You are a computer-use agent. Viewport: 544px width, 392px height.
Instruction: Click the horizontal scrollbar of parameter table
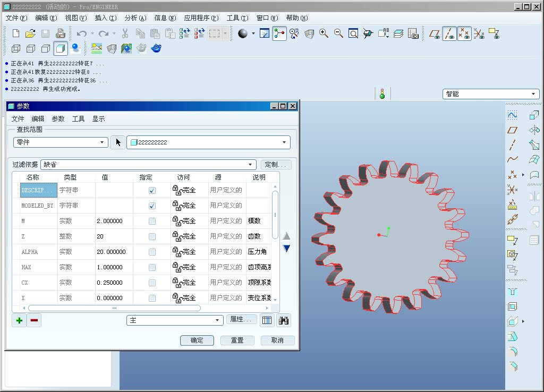[x=115, y=308]
